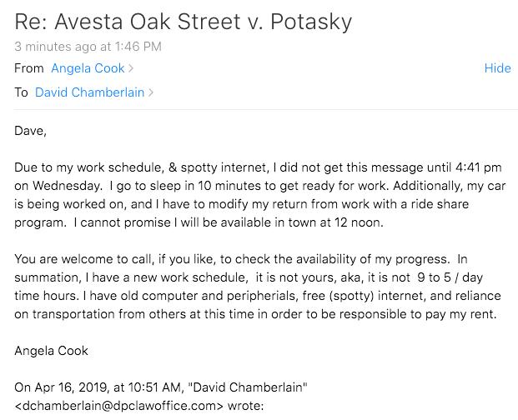Open sender Angela Cook's contact details
This screenshot has width=518, height=420.
click(x=88, y=68)
